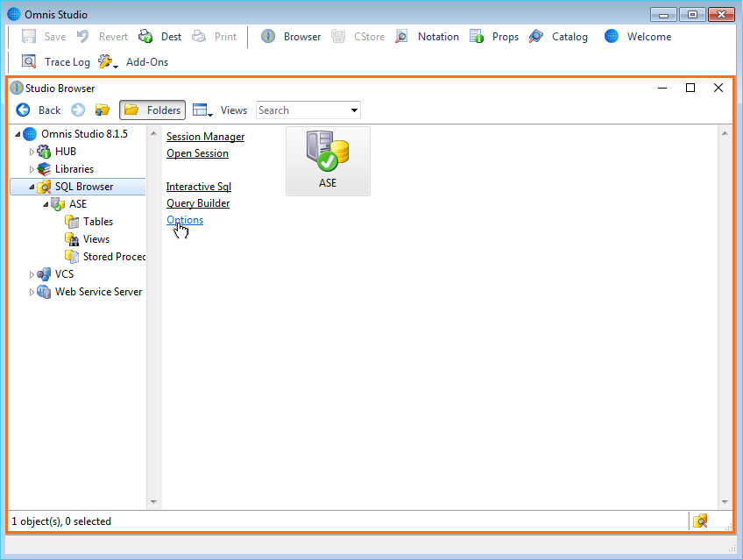This screenshot has height=560, width=743.
Task: Click the HUB icon in the tree
Action: (44, 152)
